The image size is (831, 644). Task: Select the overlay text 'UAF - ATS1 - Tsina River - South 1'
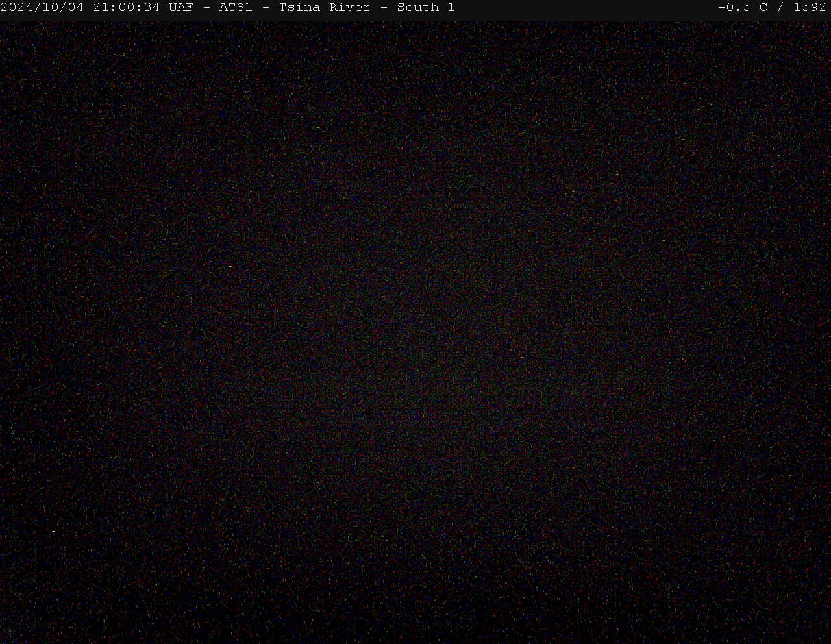coord(312,8)
